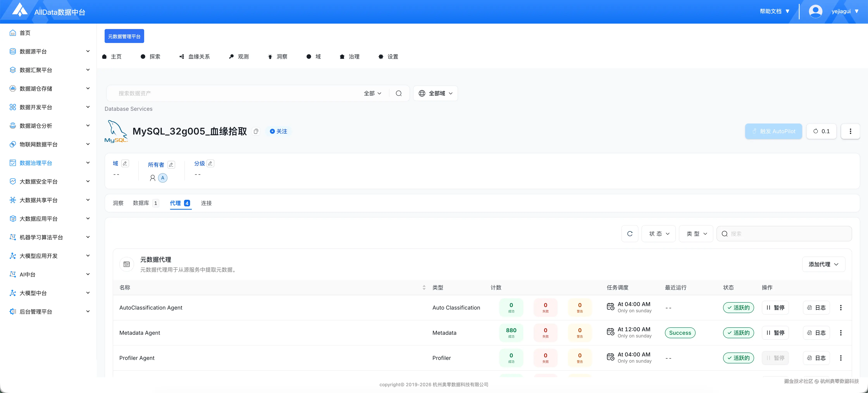Image resolution: width=868 pixels, height=393 pixels.
Task: Pause the AutoClassification Agent
Action: [775, 307]
